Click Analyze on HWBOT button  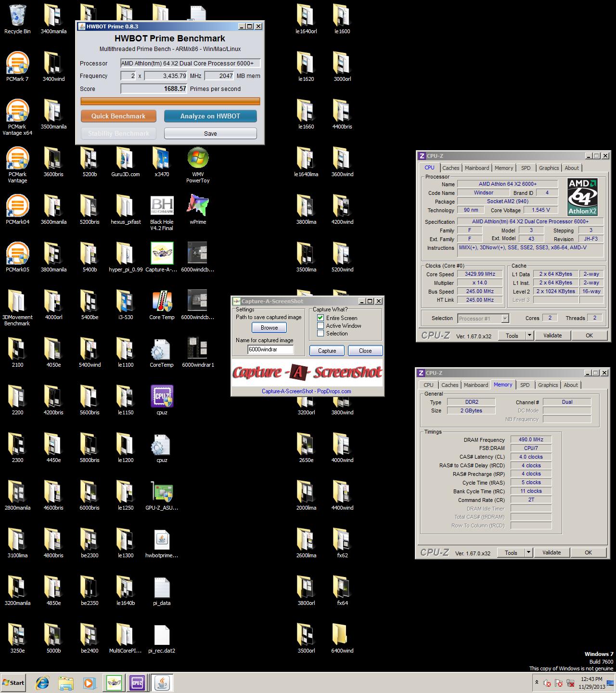210,116
